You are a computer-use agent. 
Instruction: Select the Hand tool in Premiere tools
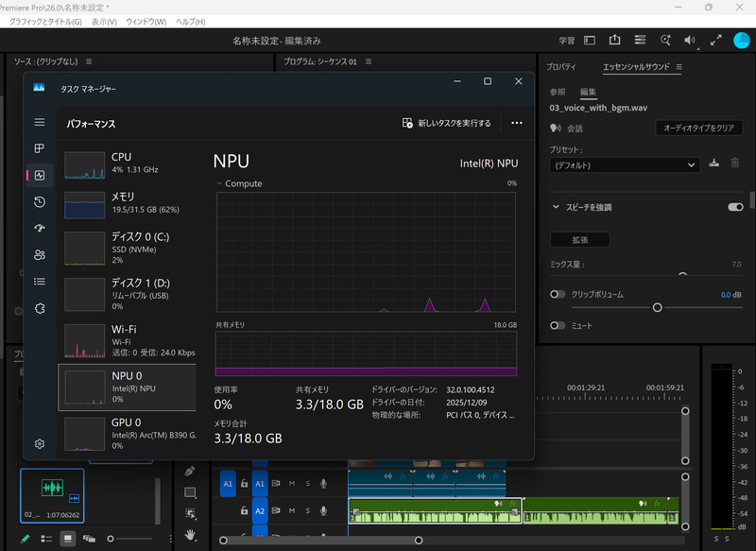190,534
